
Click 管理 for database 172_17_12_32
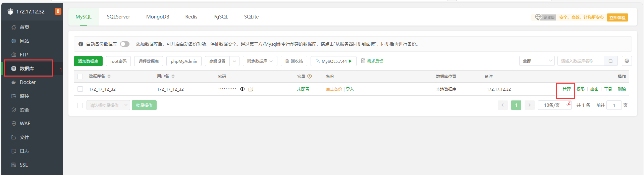tap(567, 89)
